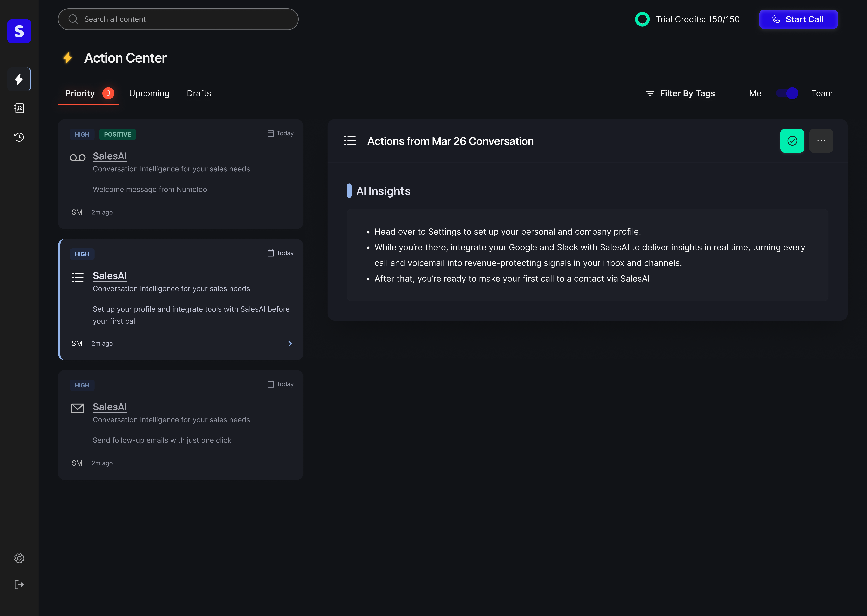867x616 pixels.
Task: Expand the selected SalesAI card with chevron
Action: (x=290, y=344)
